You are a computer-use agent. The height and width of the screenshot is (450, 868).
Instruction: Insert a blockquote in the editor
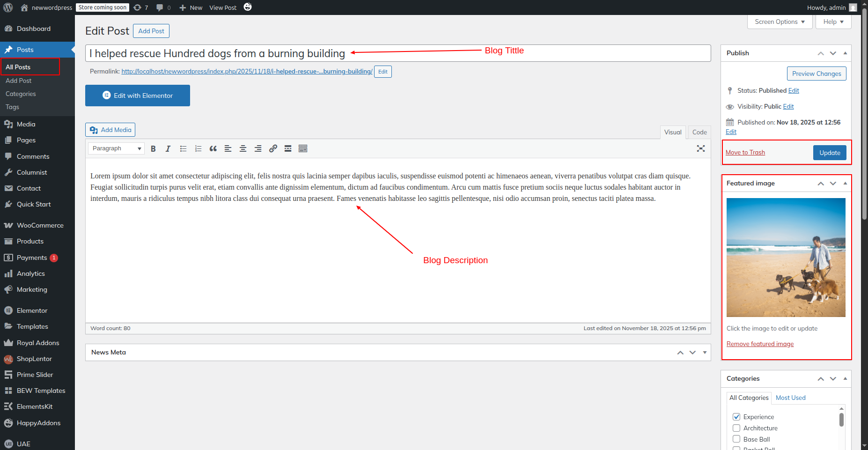(x=213, y=148)
